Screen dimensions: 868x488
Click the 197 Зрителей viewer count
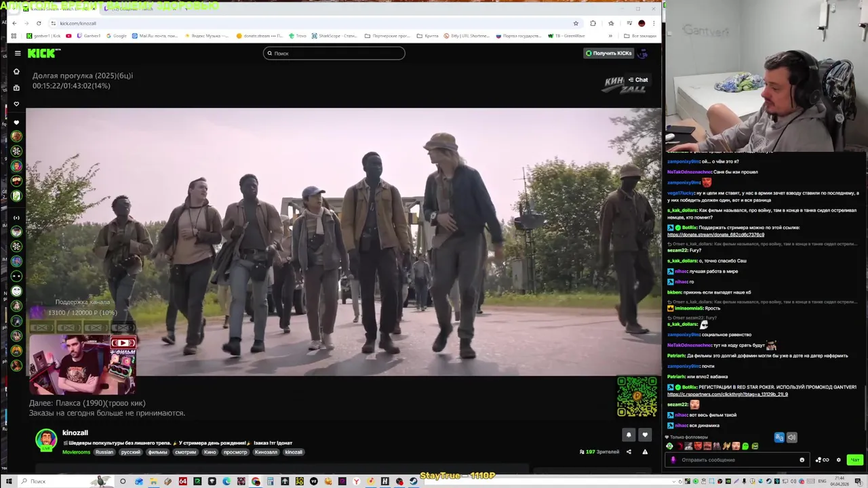[599, 452]
